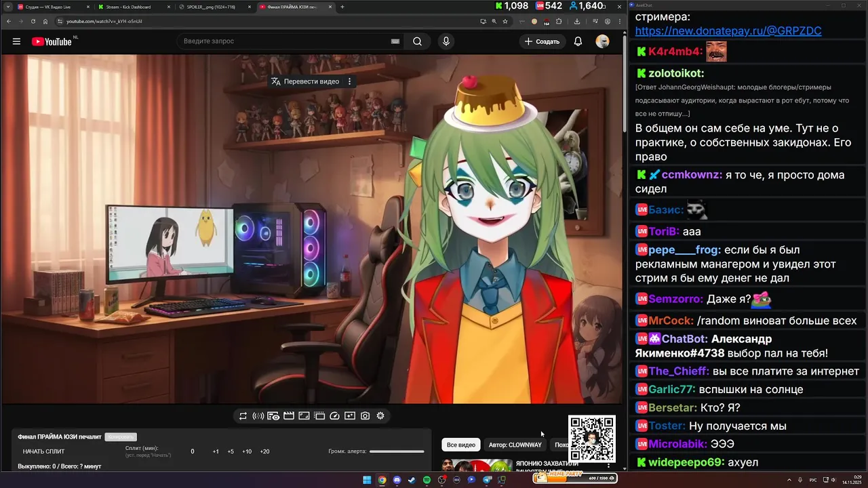The height and width of the screenshot is (488, 868).
Task: Click the clapperboard icon in player toolbar
Action: tap(288, 415)
